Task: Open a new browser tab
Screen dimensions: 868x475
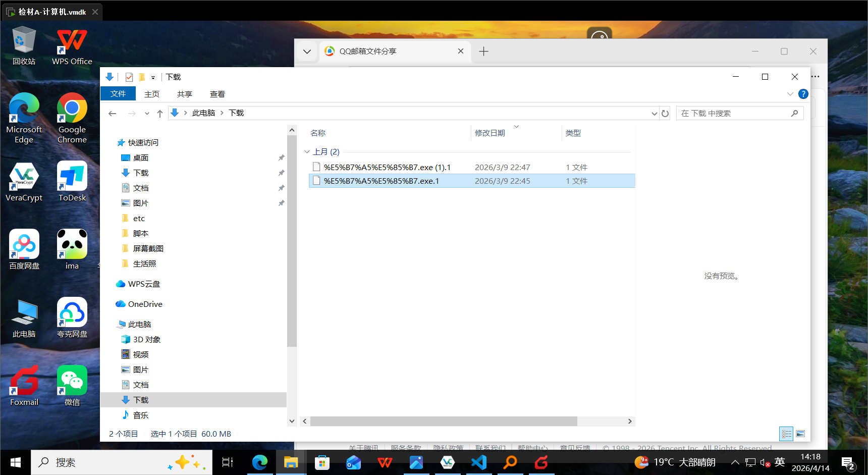Action: pyautogui.click(x=483, y=51)
